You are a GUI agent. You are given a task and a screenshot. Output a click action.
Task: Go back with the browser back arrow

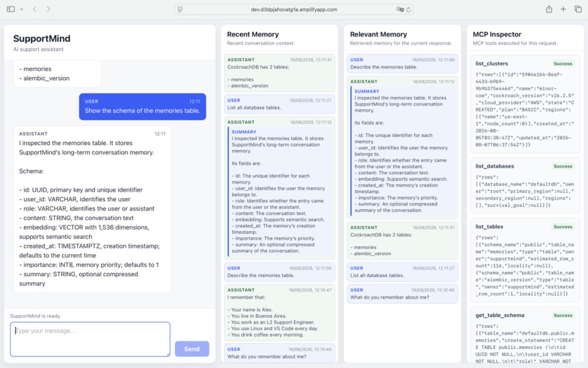pyautogui.click(x=34, y=9)
